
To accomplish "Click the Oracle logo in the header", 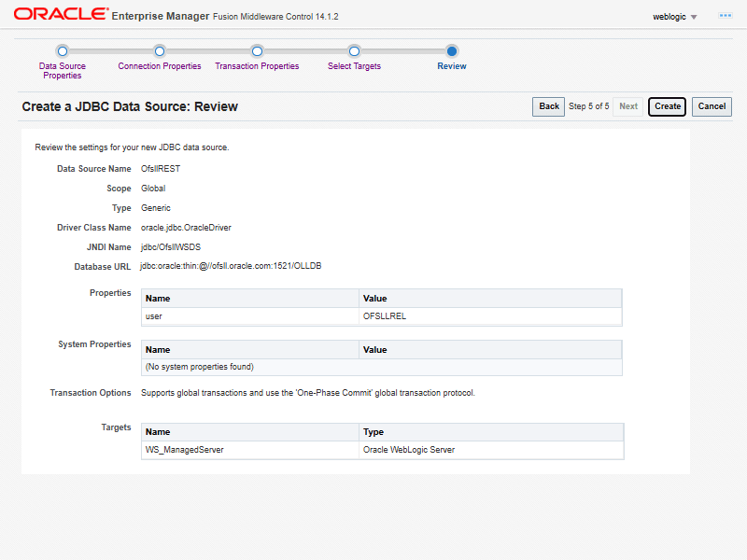I will (59, 15).
